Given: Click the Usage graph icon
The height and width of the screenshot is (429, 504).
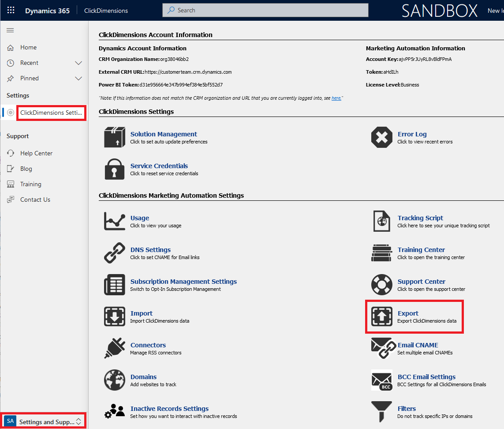Looking at the screenshot, I should point(115,221).
